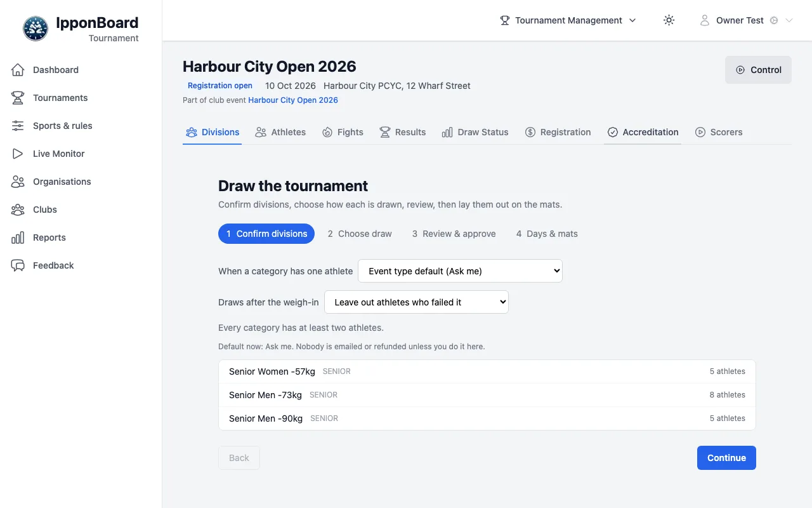Click the Senior Men -73kg division row
Screen dimensions: 812x508
pos(487,395)
